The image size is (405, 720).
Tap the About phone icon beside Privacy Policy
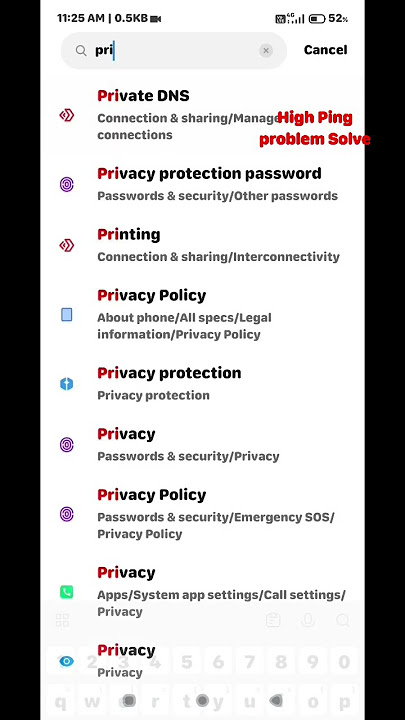pos(67,315)
